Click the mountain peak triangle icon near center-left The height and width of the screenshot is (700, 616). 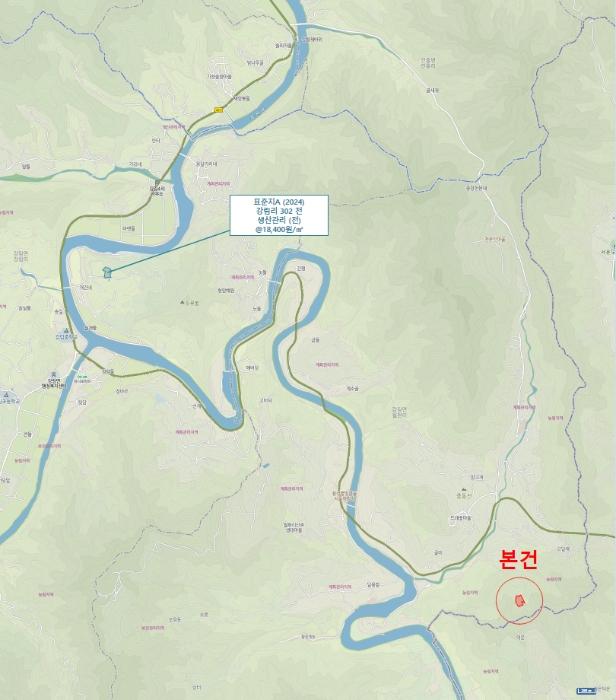coord(182,303)
